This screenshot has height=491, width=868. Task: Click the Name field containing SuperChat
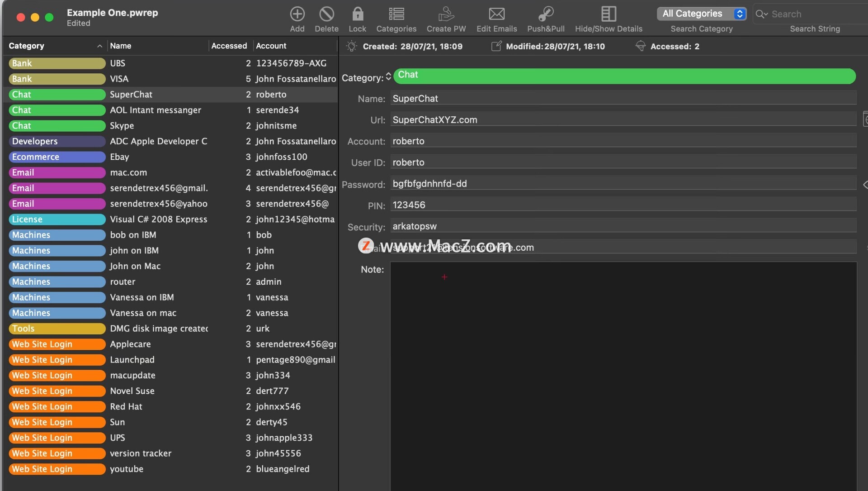(x=623, y=98)
